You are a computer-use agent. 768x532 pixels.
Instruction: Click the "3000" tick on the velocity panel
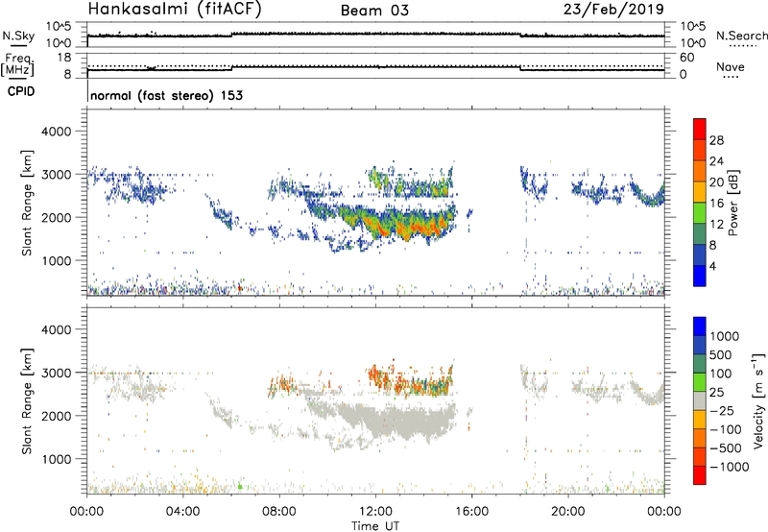[56, 373]
